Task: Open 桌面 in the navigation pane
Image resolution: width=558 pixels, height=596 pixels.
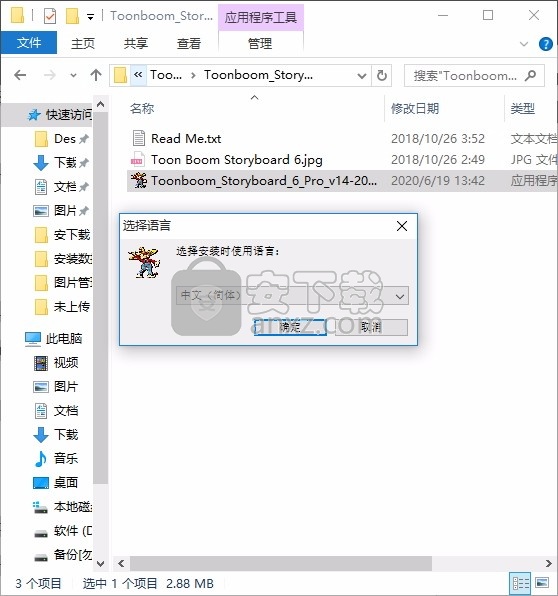Action: pos(56,482)
